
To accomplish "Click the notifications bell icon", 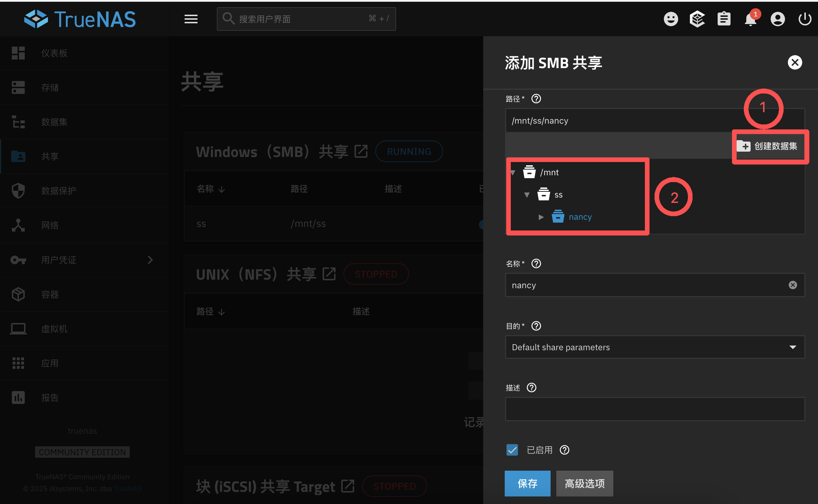I will [750, 19].
